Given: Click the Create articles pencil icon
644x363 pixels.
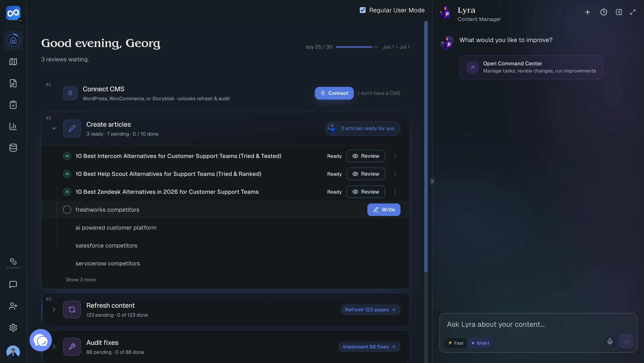Looking at the screenshot, I should [72, 128].
